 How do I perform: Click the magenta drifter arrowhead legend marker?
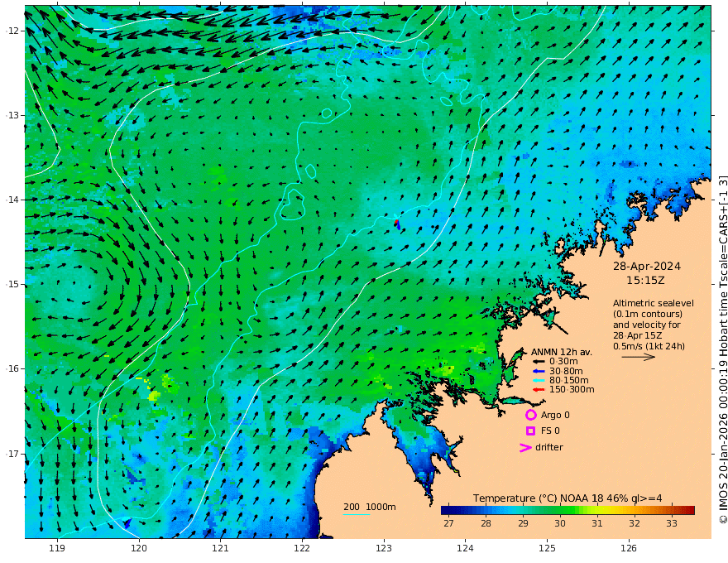(x=525, y=447)
